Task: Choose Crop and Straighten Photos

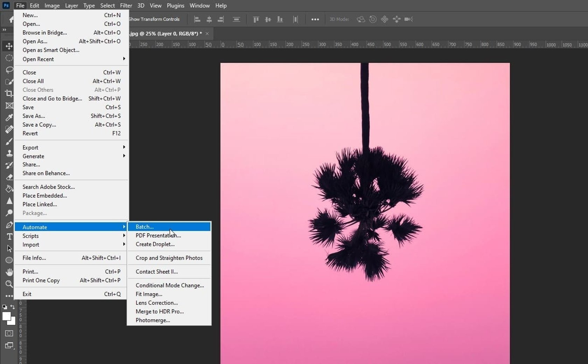Action: pyautogui.click(x=169, y=258)
